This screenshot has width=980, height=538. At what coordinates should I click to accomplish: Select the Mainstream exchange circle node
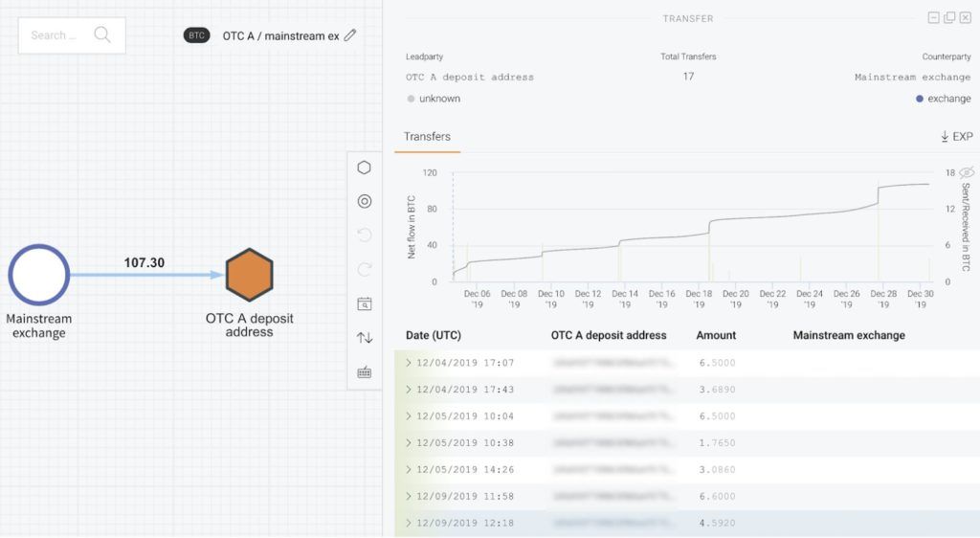38,275
